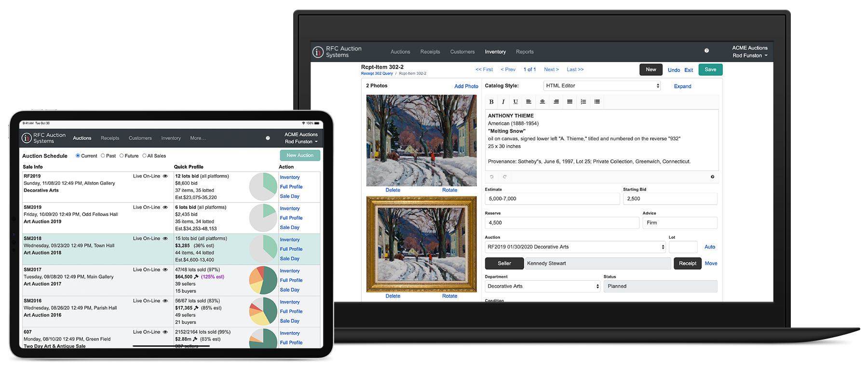Click the RFC Auction Systems logo on the tablet
The image size is (868, 368).
pos(44,138)
